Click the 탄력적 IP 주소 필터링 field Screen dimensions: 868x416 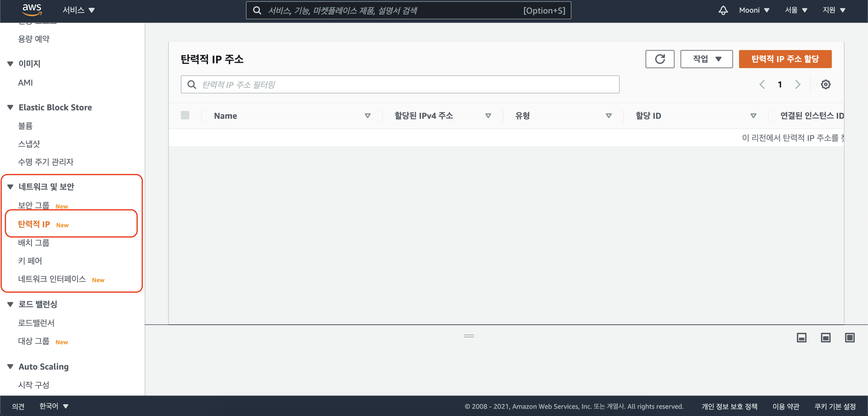[x=400, y=84]
